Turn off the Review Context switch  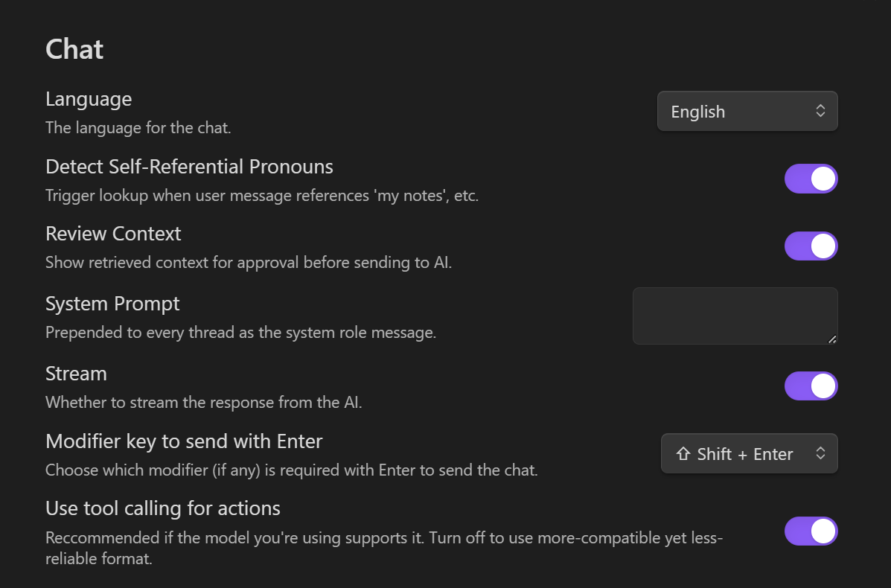(x=811, y=246)
